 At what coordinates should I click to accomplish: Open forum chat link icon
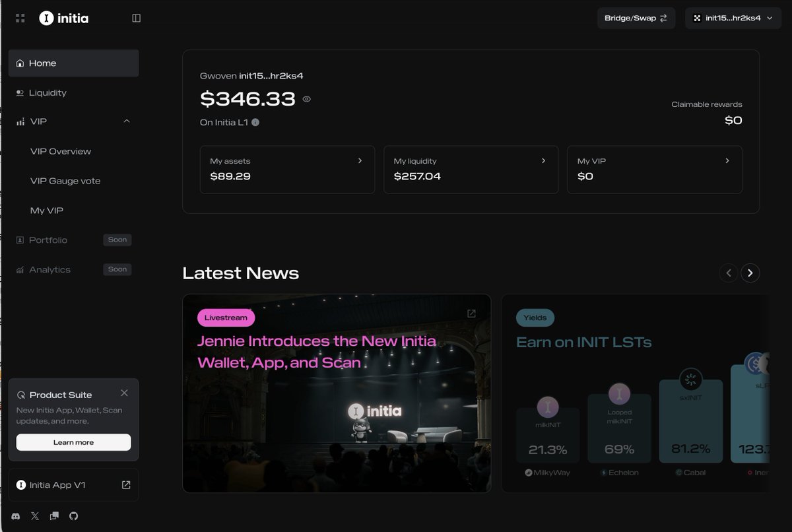pyautogui.click(x=54, y=516)
